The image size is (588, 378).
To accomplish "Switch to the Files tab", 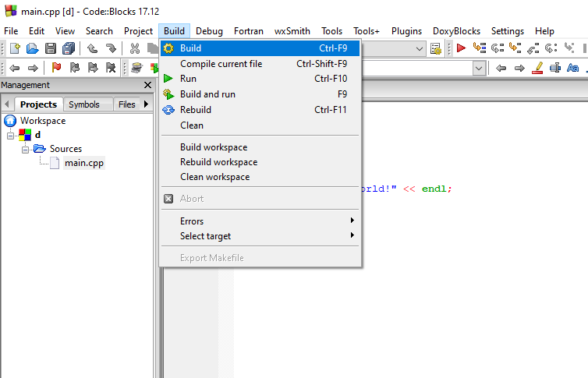I will pos(127,104).
